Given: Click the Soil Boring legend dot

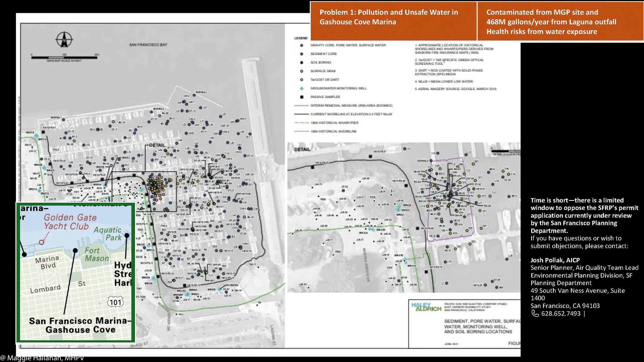Looking at the screenshot, I should (302, 63).
